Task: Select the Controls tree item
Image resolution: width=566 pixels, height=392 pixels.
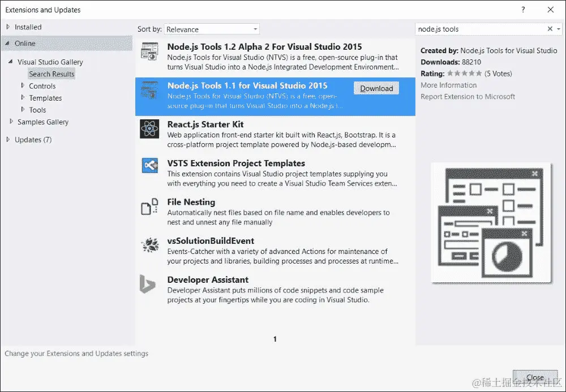Action: tap(42, 86)
